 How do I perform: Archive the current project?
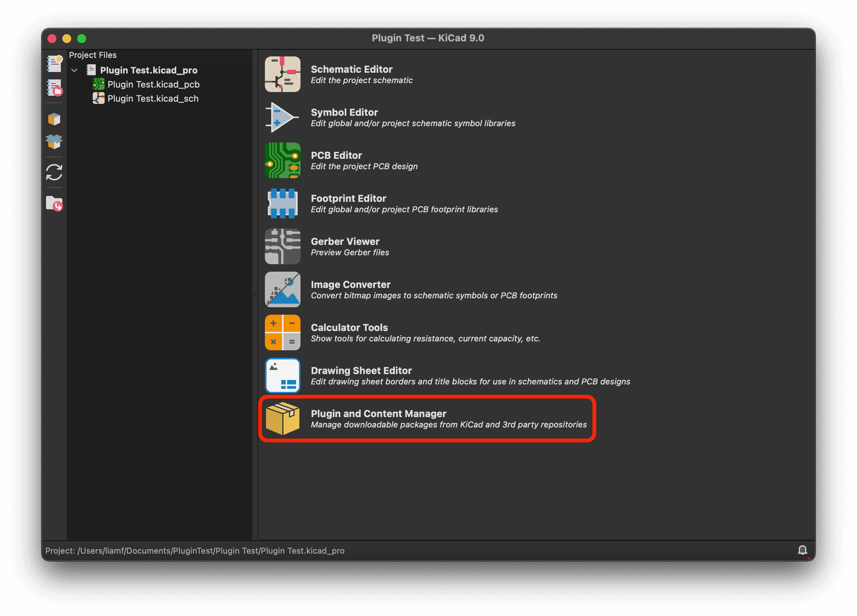(x=54, y=119)
